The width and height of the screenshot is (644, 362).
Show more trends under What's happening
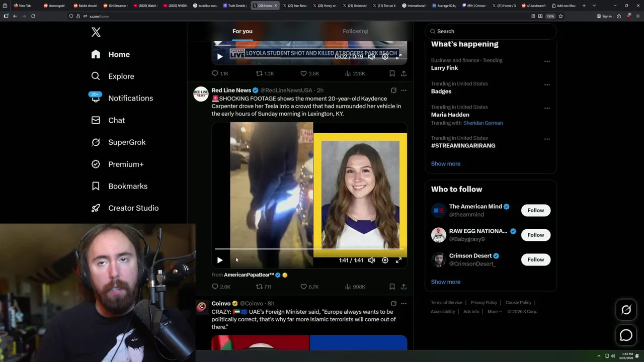pos(446,164)
